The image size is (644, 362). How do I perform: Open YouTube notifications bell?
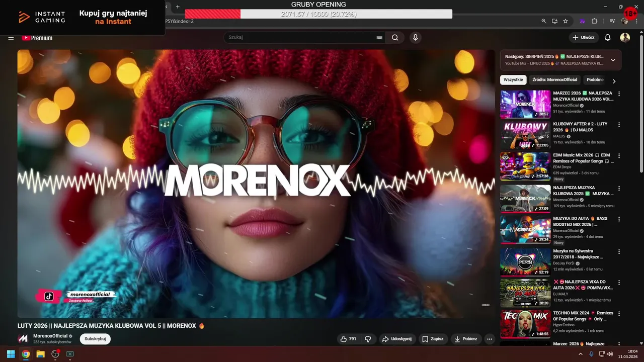pyautogui.click(x=608, y=38)
